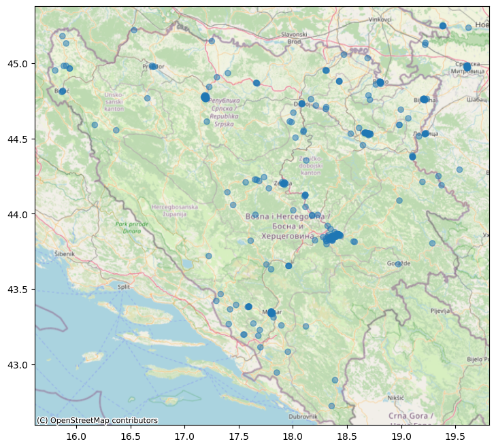Image resolution: width=496 pixels, height=448 pixels.
Task: Click the Vinkovci label at top
Action: click(x=380, y=20)
